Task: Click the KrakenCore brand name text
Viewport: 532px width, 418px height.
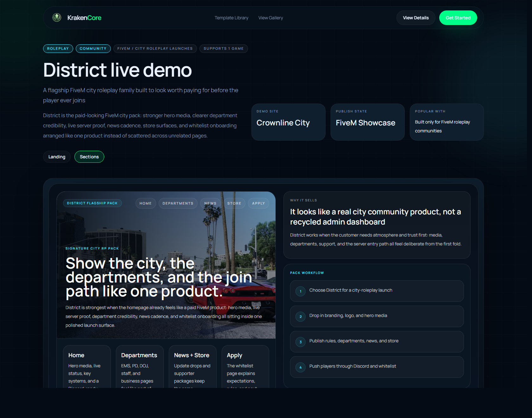Action: coord(84,18)
